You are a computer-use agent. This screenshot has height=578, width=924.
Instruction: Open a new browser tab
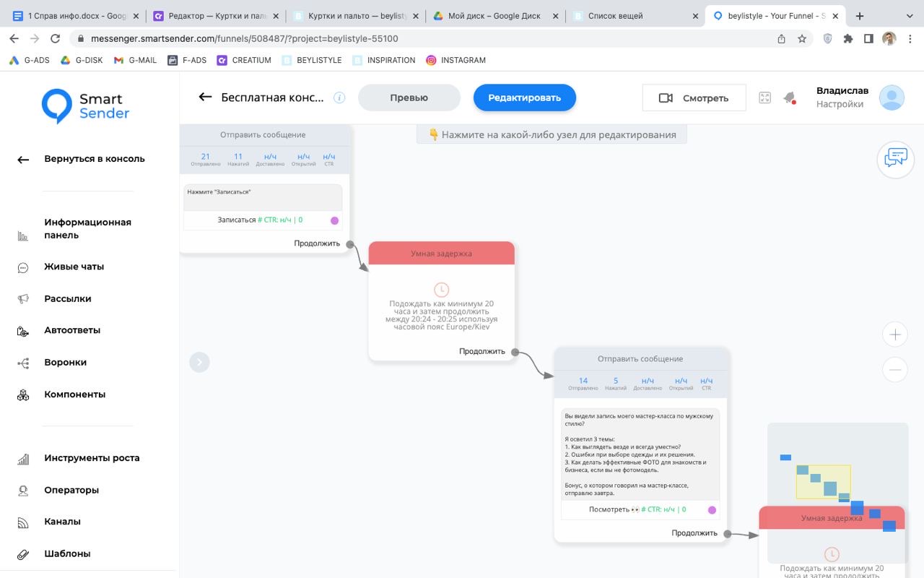point(860,16)
